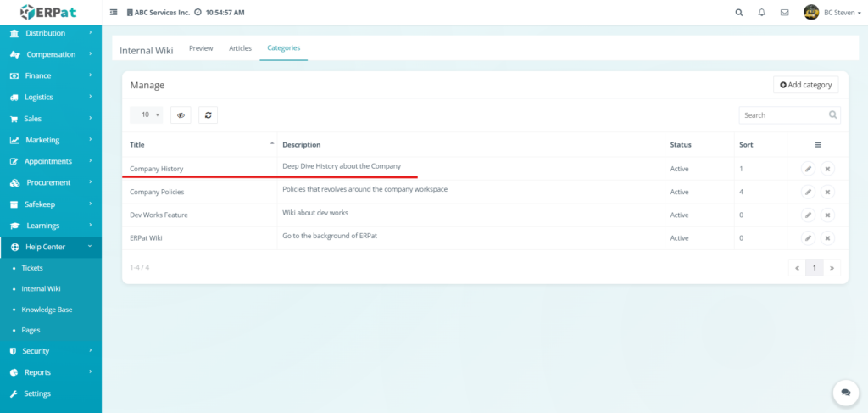
Task: Click refresh icon in Manage toolbar
Action: [x=208, y=114]
